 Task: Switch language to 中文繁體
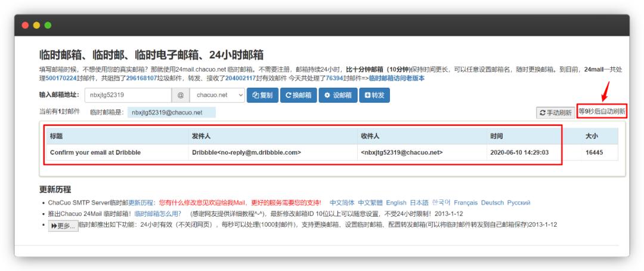pos(370,203)
